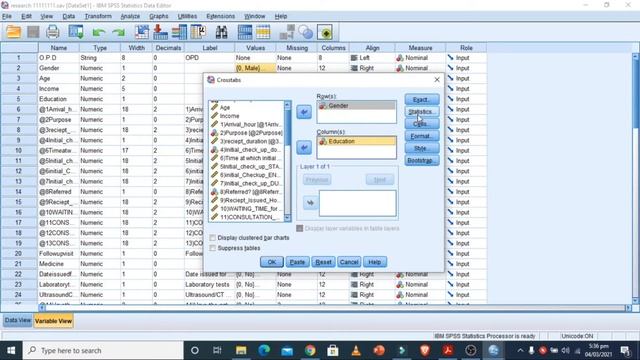Image resolution: width=640 pixels, height=360 pixels.
Task: Open Recall recently used dialogs icon
Action: coord(76,32)
